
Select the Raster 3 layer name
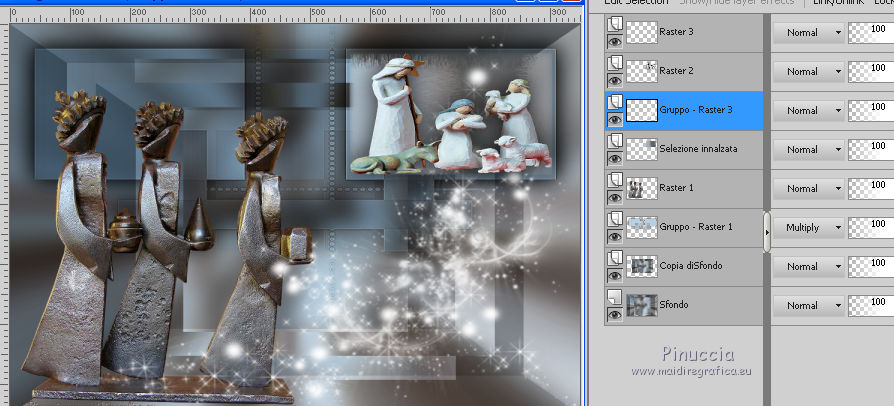click(x=676, y=32)
